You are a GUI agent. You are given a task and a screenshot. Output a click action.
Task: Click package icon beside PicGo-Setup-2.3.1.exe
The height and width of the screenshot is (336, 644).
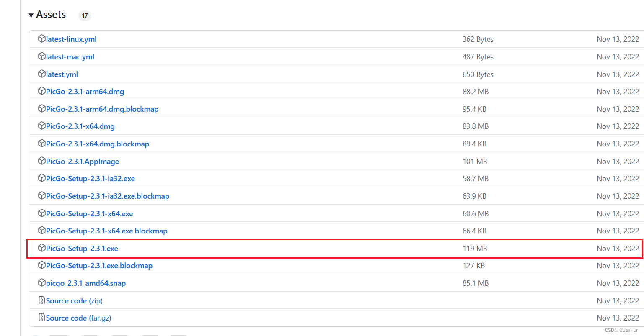tap(41, 248)
